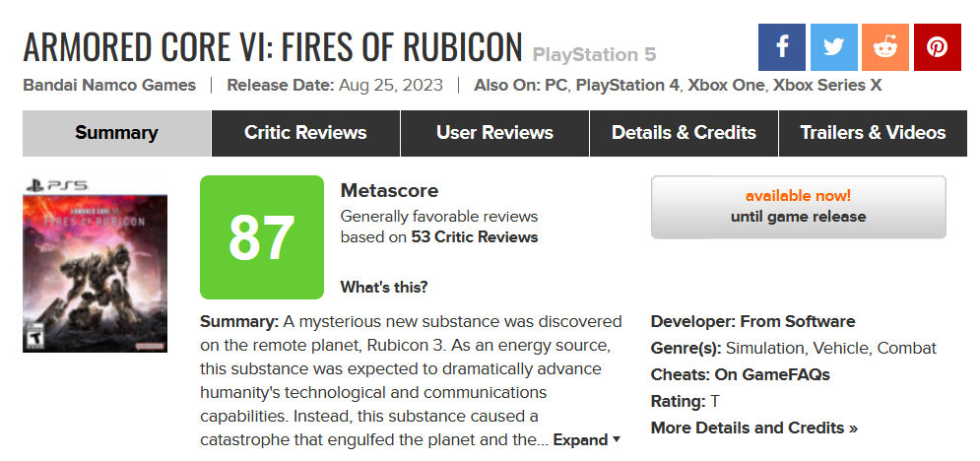
Task: Select the Summary tab
Action: click(117, 133)
